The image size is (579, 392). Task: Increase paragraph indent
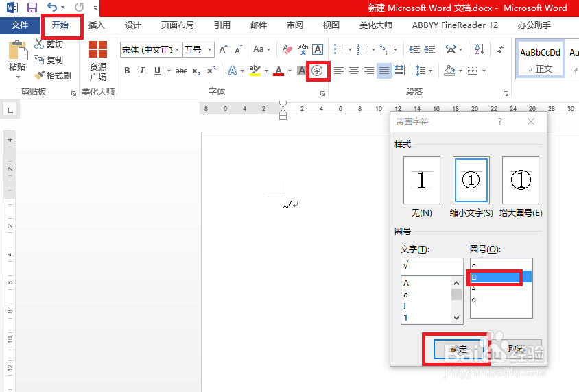click(429, 49)
